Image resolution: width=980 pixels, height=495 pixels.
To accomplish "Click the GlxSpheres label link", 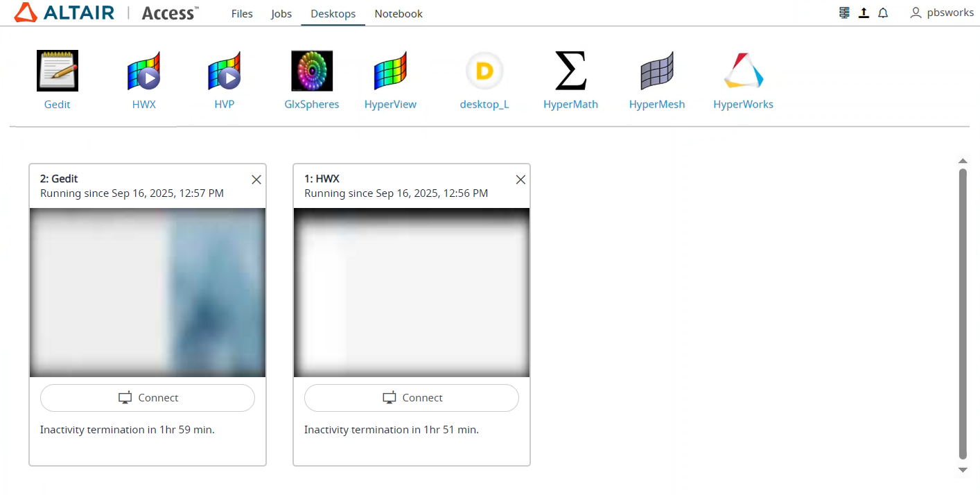I will [312, 105].
